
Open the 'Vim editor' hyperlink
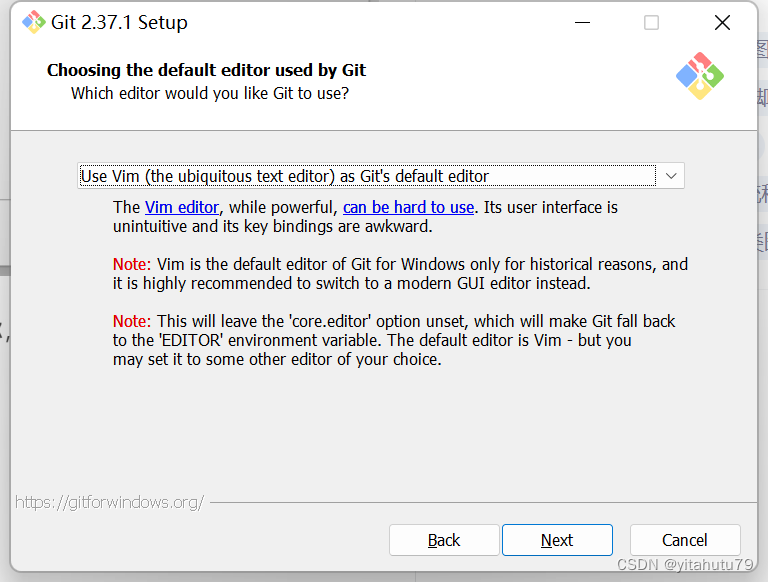181,207
